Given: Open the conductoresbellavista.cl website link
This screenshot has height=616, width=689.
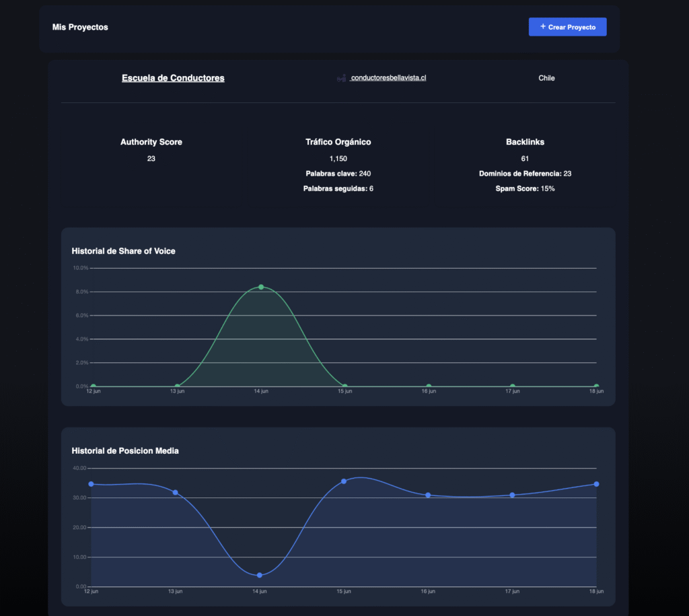Looking at the screenshot, I should (x=388, y=78).
